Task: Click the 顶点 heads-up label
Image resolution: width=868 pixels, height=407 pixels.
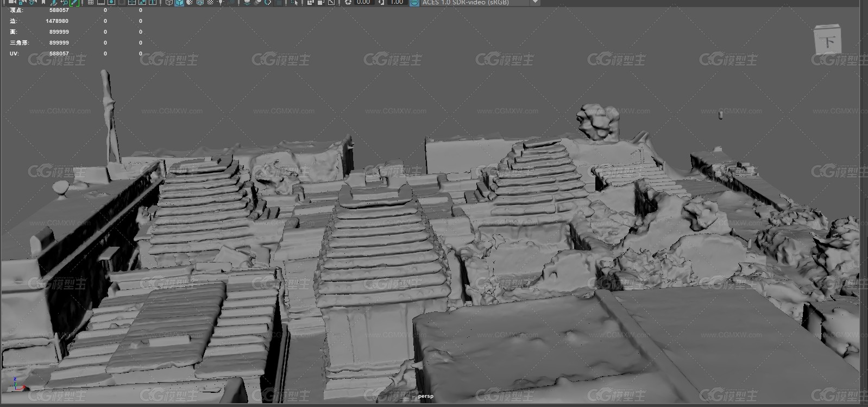Action: [x=16, y=10]
